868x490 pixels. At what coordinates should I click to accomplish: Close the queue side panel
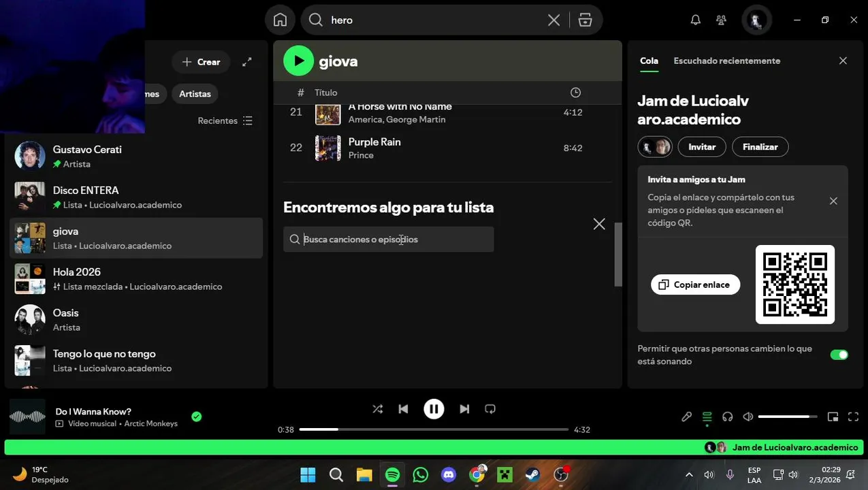843,61
